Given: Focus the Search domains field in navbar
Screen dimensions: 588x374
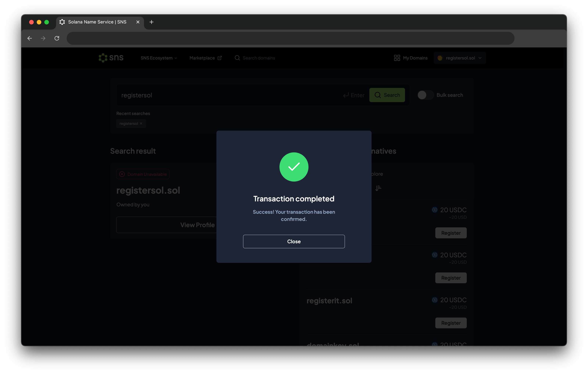Looking at the screenshot, I should pyautogui.click(x=259, y=58).
